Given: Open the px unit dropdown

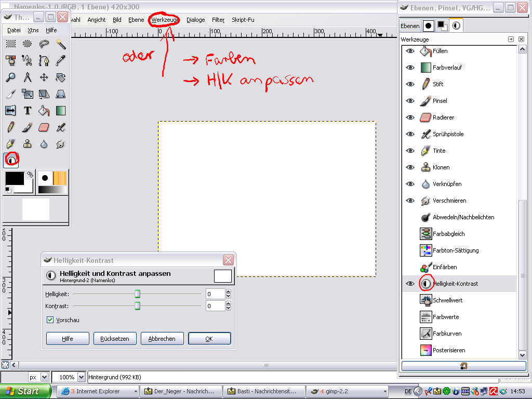Looking at the screenshot, I should click(44, 377).
